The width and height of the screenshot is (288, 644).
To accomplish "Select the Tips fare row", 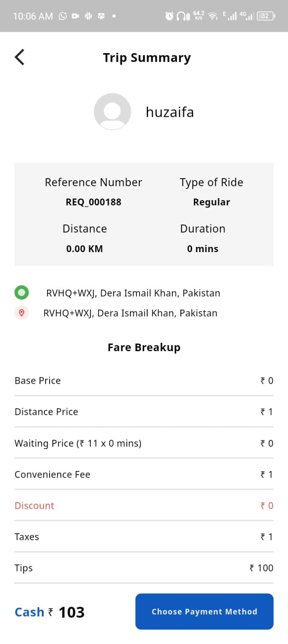I will tap(144, 568).
